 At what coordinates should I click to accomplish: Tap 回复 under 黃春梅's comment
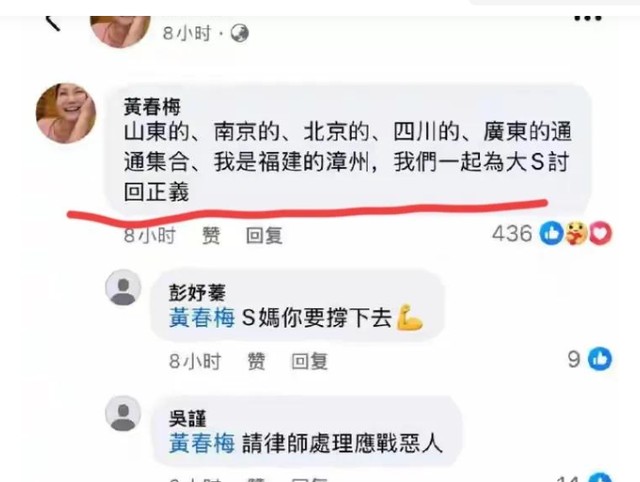coord(264,235)
